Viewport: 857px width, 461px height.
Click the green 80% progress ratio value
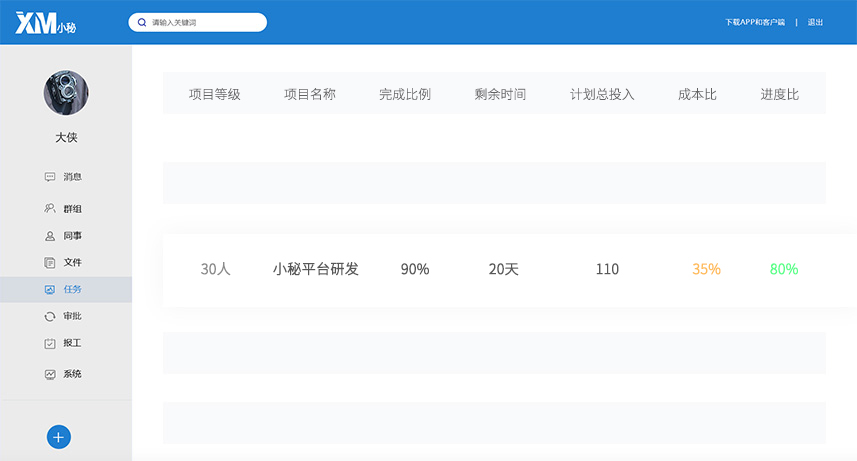pyautogui.click(x=784, y=269)
